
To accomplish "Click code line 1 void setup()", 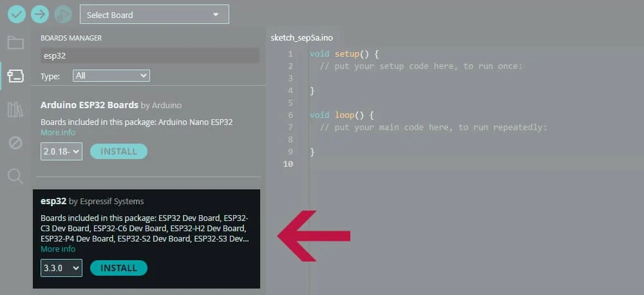I will (344, 54).
